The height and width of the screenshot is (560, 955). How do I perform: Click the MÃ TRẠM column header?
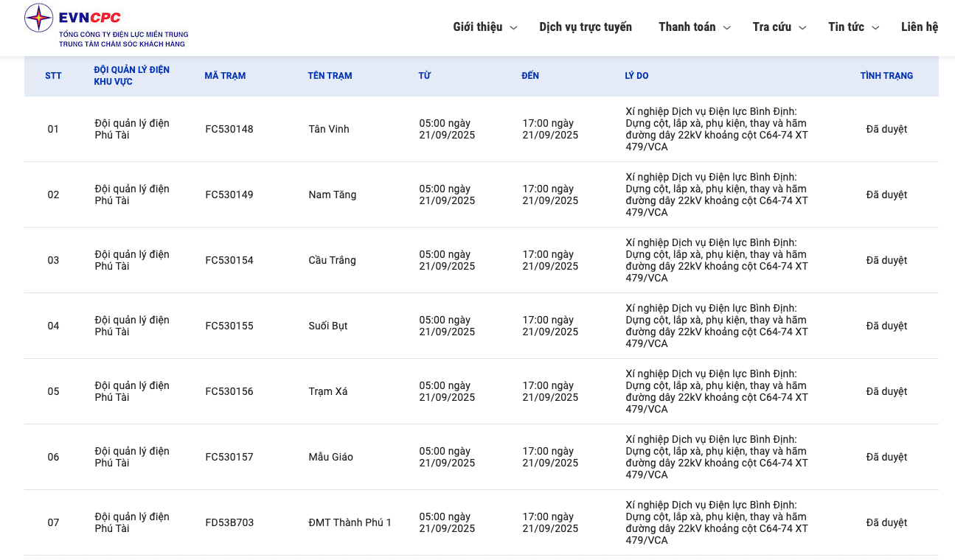(225, 76)
